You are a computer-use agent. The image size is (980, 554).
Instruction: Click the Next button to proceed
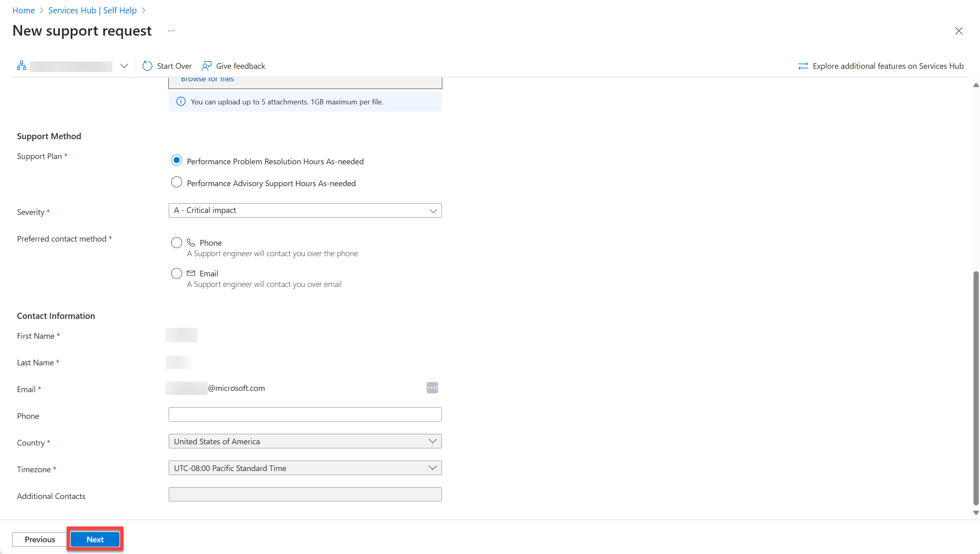click(95, 539)
